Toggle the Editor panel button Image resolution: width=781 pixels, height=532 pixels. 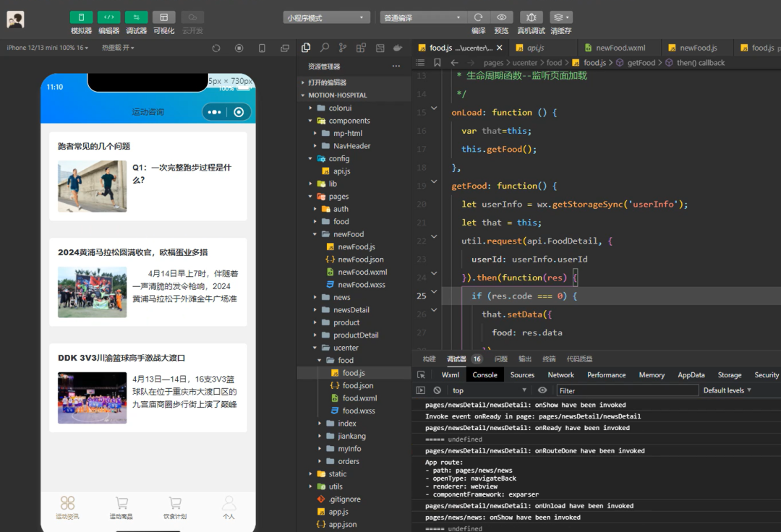[108, 17]
